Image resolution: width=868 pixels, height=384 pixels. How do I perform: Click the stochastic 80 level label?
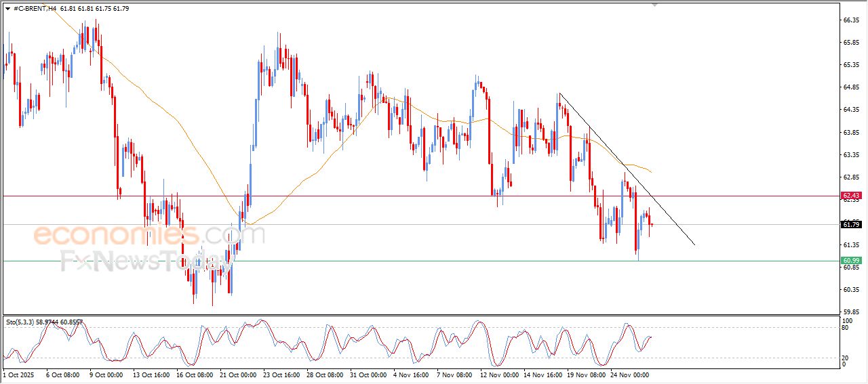tap(845, 328)
